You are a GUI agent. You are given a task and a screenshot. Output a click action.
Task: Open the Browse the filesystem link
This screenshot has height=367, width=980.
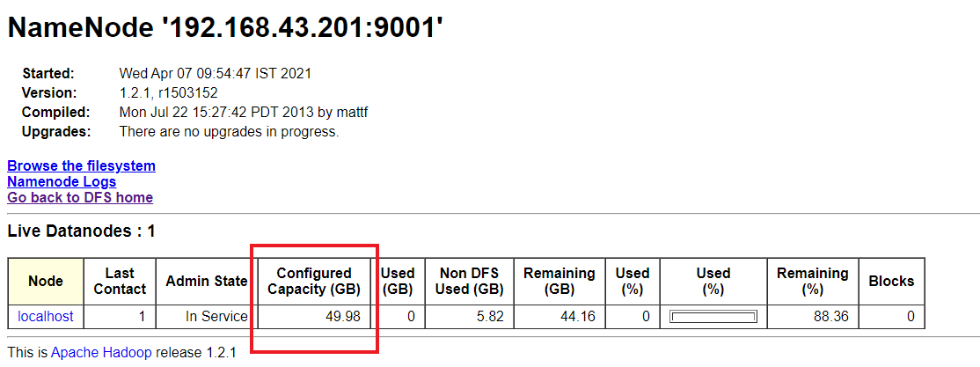[x=81, y=165]
